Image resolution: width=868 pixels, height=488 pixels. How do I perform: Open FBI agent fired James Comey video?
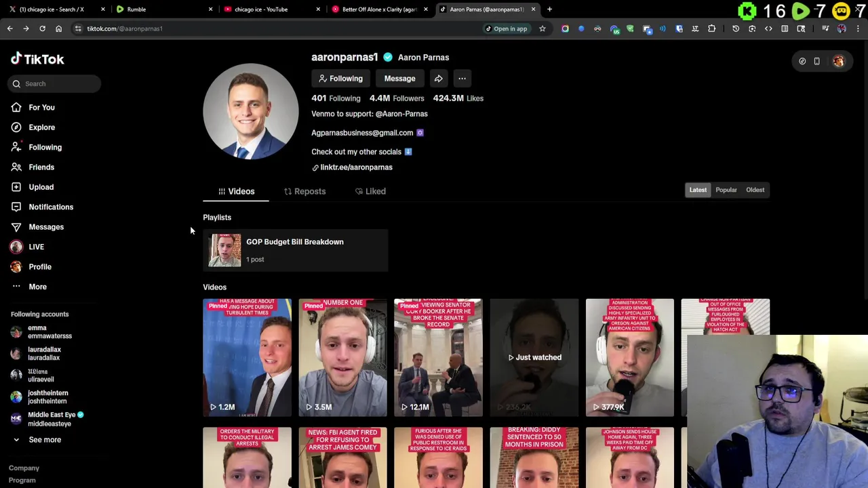(342, 457)
